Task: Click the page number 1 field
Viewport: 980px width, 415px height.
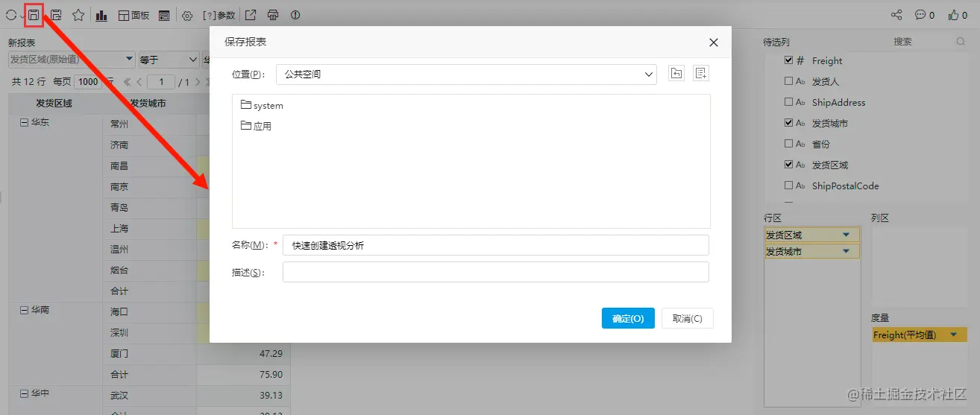Action: (161, 82)
